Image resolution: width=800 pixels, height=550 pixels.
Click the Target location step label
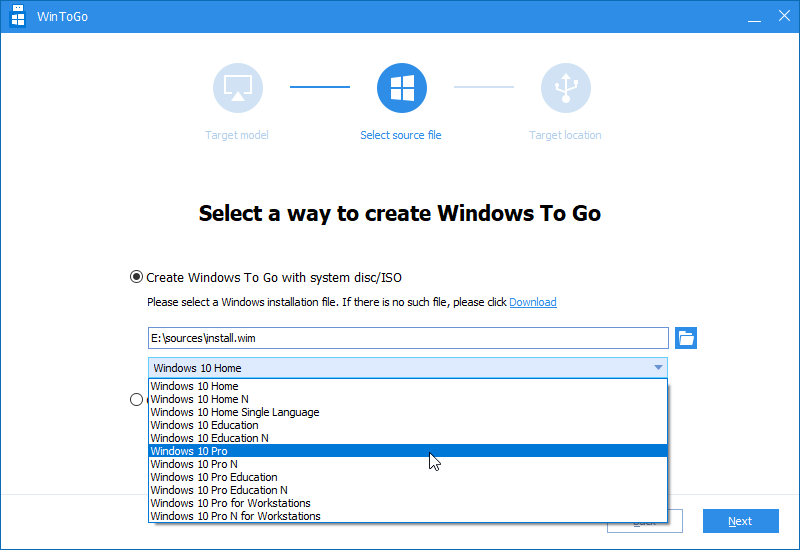[565, 135]
